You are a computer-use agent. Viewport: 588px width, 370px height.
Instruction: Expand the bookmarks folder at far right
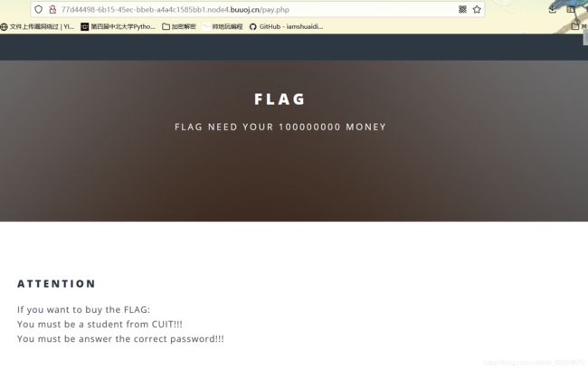[x=579, y=26]
